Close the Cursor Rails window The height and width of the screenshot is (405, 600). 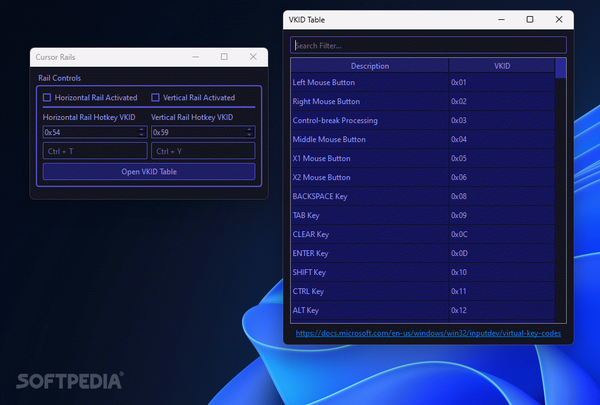coord(253,57)
